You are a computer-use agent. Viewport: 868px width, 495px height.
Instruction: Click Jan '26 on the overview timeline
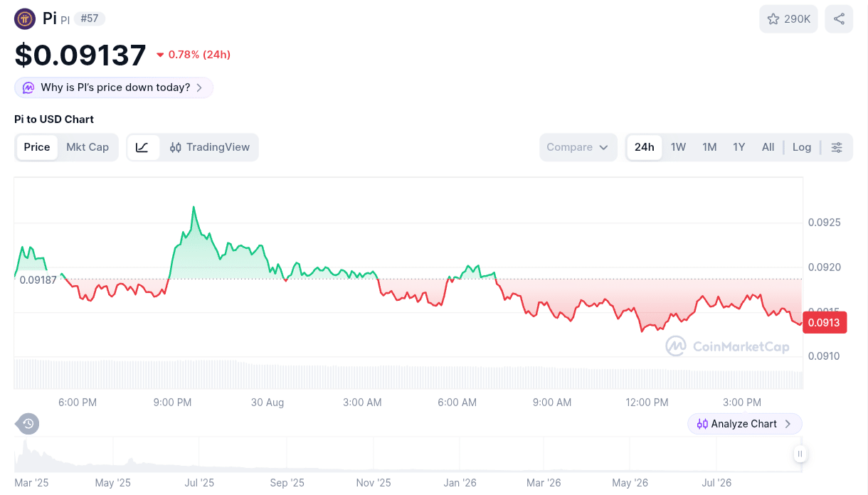coord(460,483)
